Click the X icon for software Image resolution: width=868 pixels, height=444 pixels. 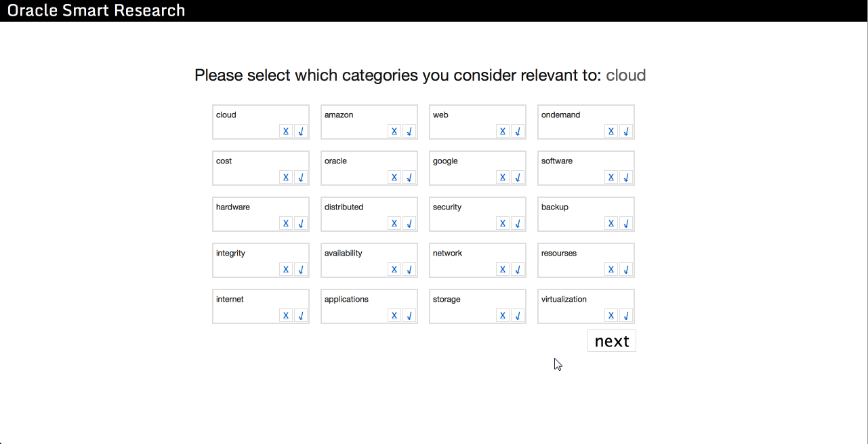[x=611, y=178]
